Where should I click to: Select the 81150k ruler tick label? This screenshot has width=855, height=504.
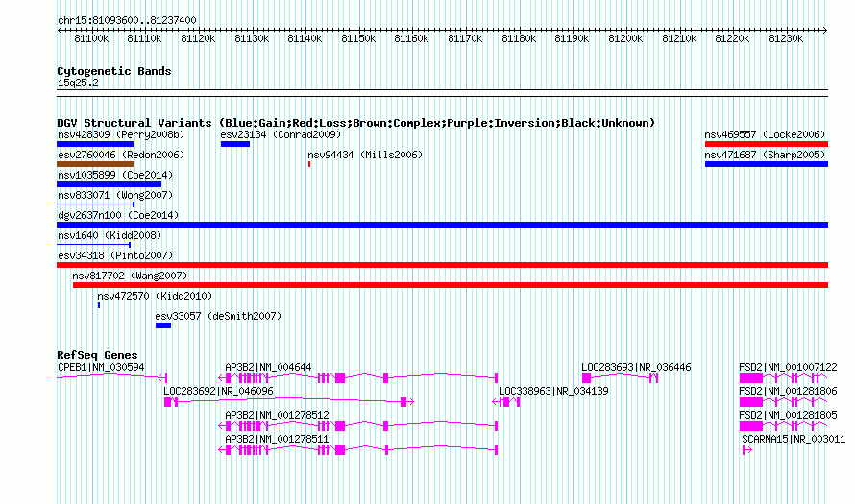click(x=358, y=38)
